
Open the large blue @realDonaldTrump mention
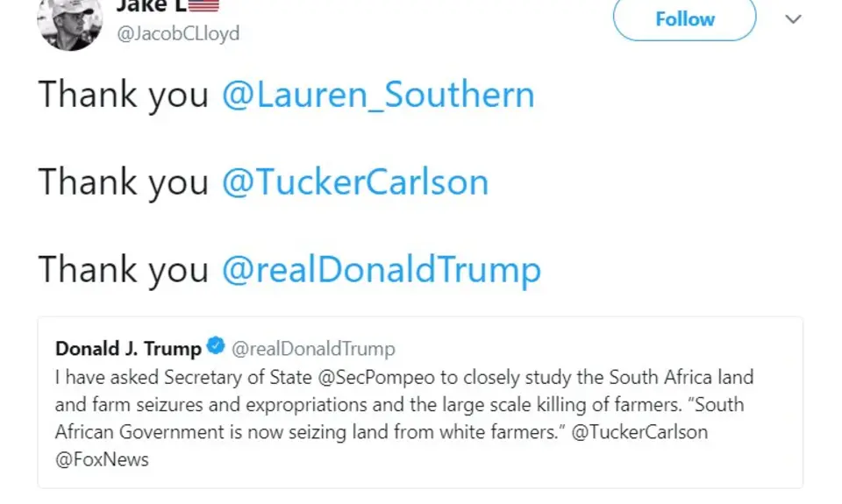point(381,269)
